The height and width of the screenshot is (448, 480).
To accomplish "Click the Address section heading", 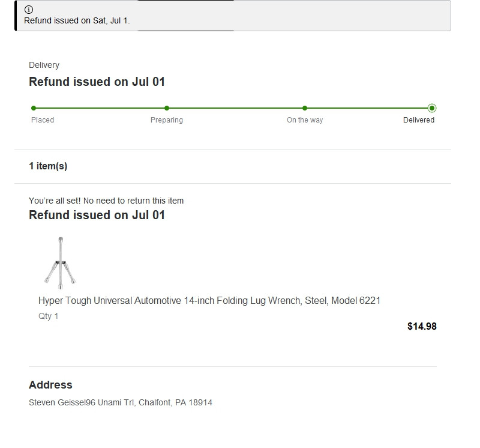I will coord(50,385).
